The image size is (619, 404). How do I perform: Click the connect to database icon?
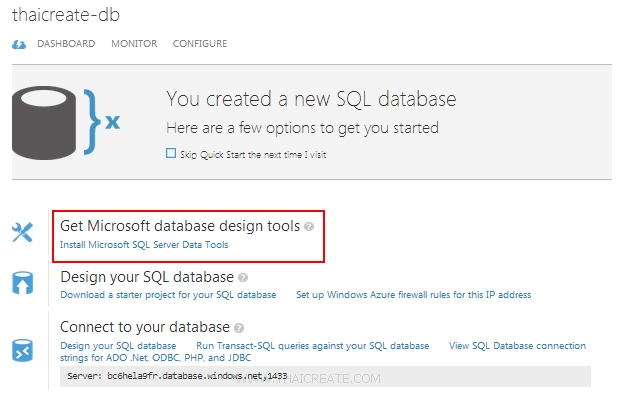(22, 349)
